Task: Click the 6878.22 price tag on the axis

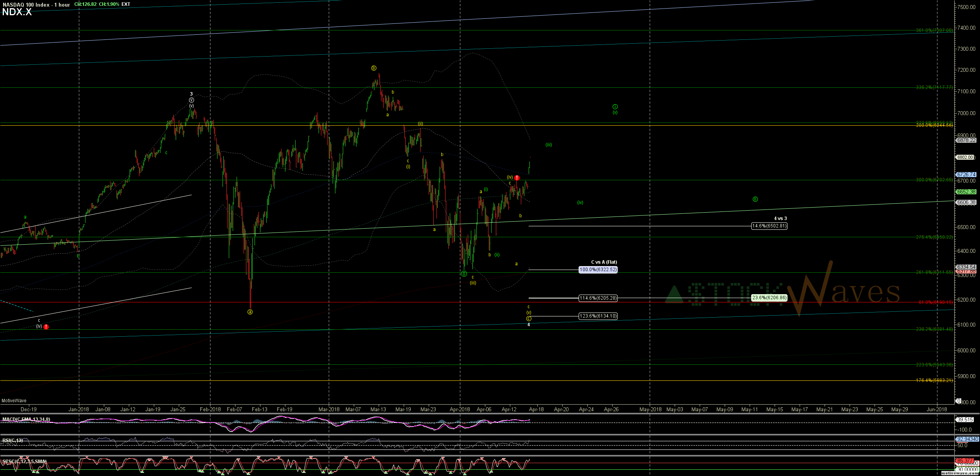Action: pos(965,140)
